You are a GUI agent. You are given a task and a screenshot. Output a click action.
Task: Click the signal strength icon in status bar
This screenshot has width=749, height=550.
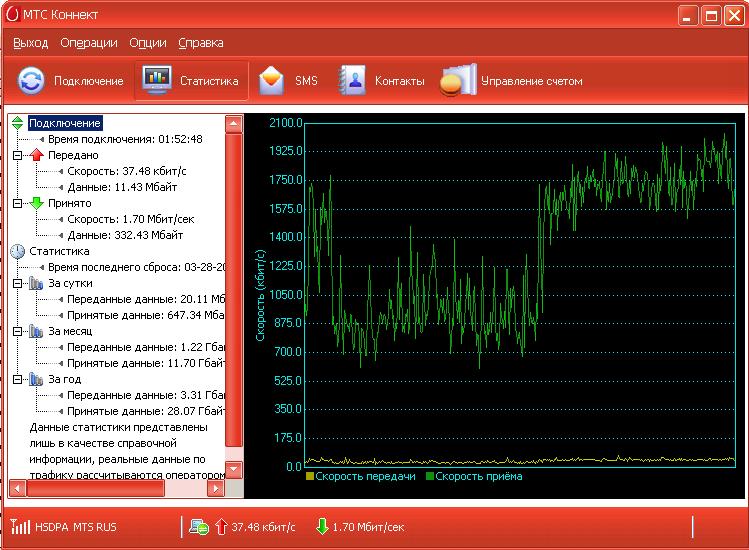pos(20,527)
